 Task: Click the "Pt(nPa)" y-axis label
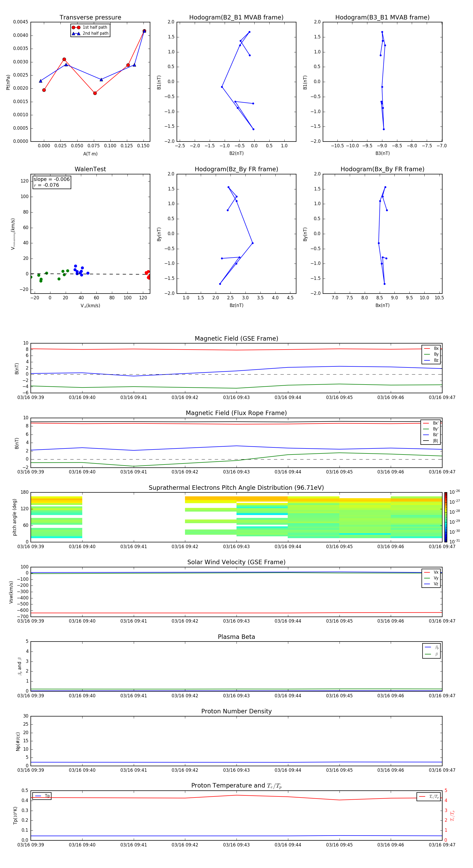pyautogui.click(x=8, y=82)
